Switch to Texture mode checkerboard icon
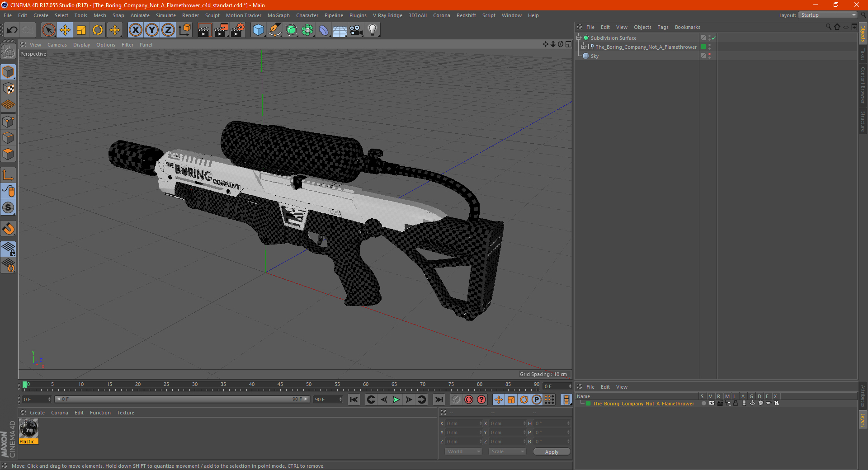The width and height of the screenshot is (868, 470). tap(8, 89)
